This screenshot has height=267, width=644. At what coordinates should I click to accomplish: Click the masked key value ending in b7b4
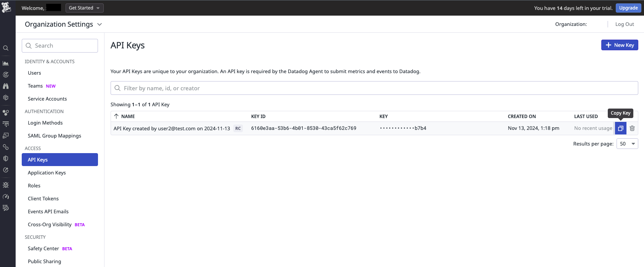(403, 128)
